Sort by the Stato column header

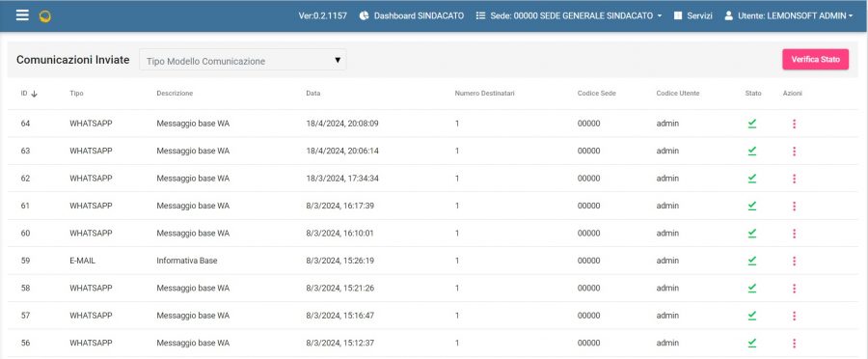pos(753,94)
